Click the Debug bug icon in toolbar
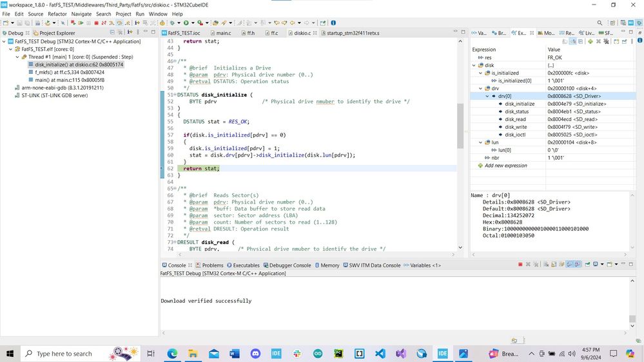Screen dimensions: 644x362 pos(172,23)
